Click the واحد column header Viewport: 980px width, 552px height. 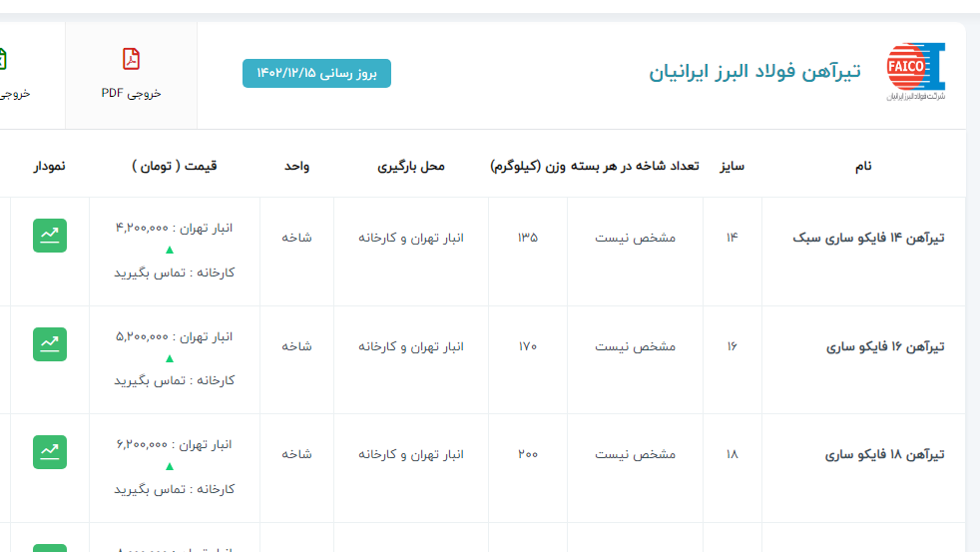point(296,166)
